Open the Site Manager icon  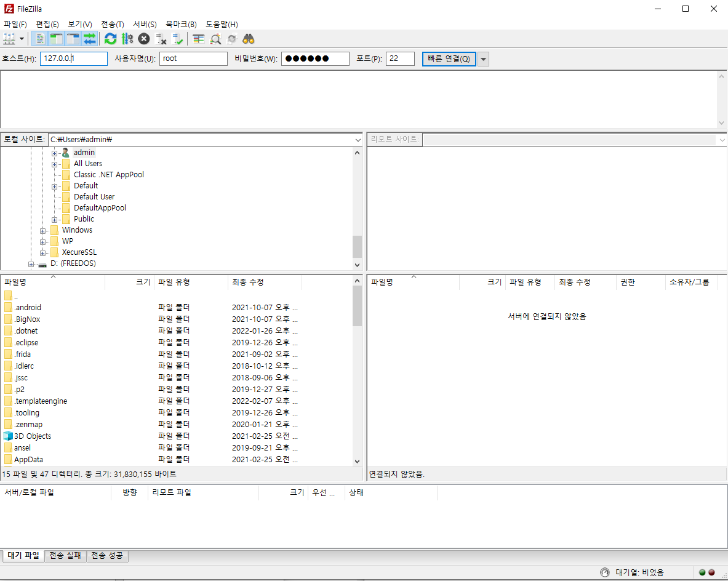point(9,39)
